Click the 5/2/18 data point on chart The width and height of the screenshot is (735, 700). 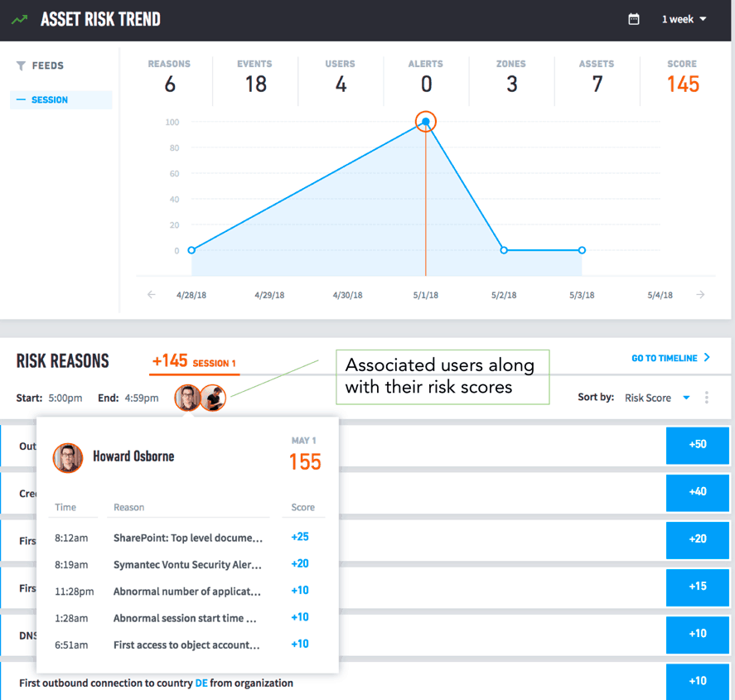click(x=504, y=250)
